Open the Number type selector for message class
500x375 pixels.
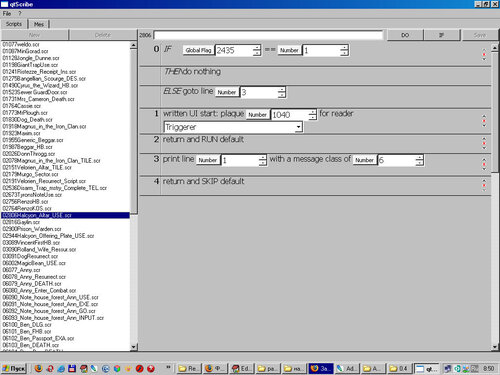click(364, 160)
